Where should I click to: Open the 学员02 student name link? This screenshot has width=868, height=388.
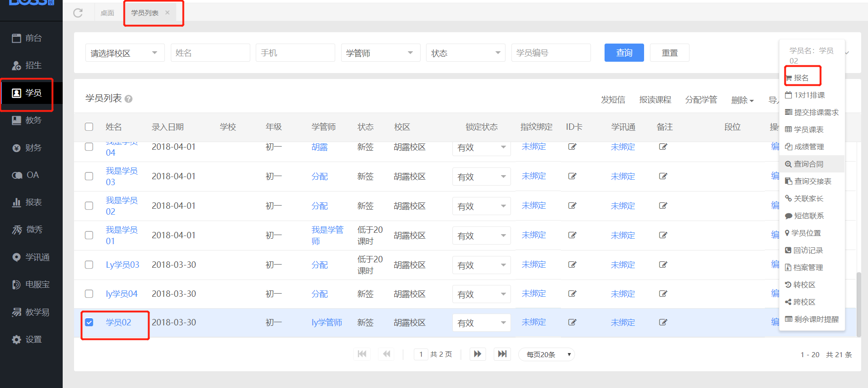click(x=119, y=322)
